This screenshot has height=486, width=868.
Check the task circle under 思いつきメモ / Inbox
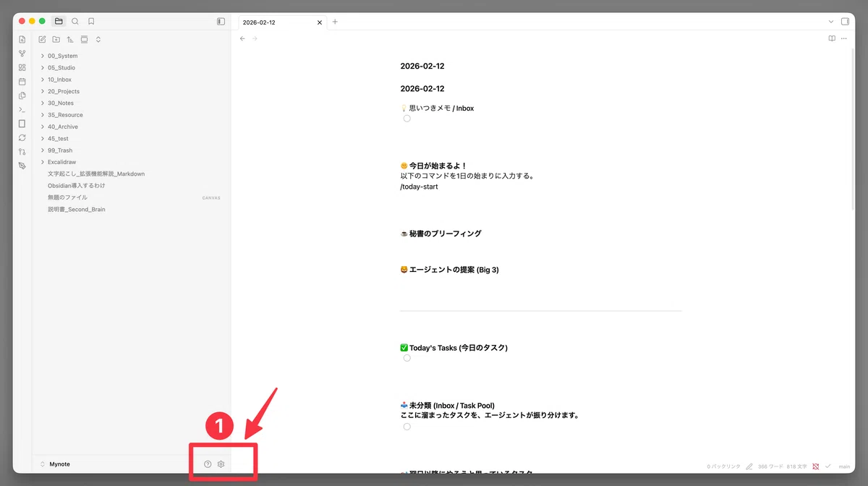pos(407,119)
